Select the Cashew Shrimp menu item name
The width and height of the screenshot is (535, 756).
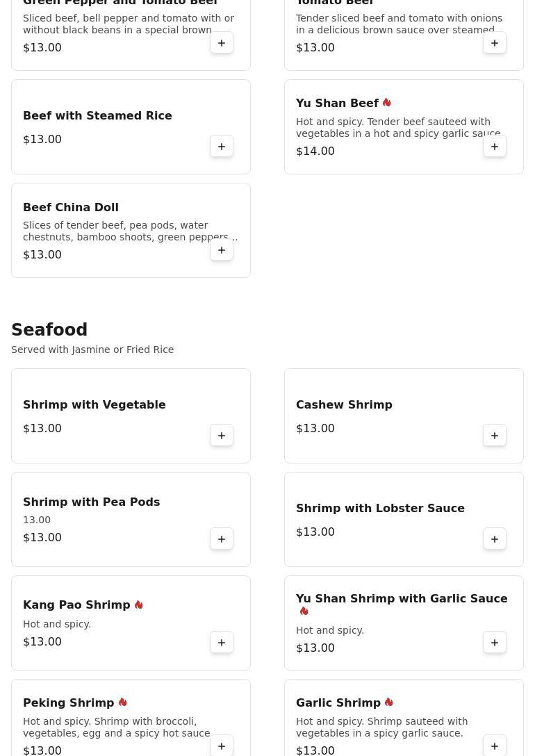(344, 404)
